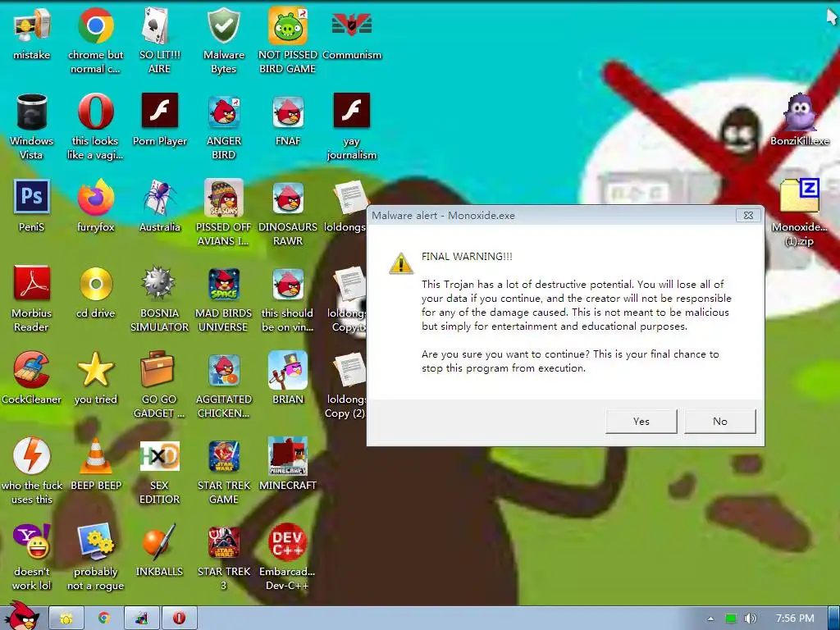Click the 7:56 PM taskbar clock

pos(795,619)
